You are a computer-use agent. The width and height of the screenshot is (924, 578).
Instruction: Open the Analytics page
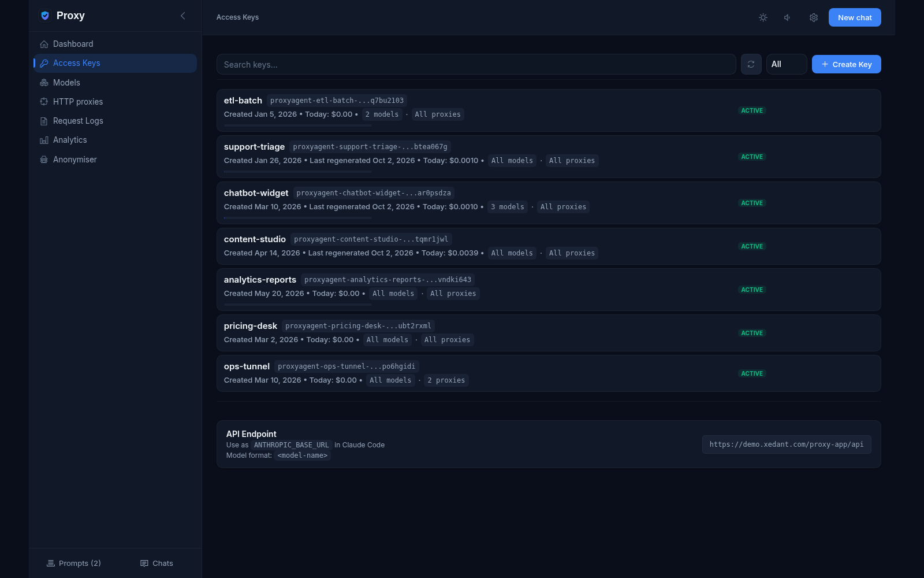(115, 140)
